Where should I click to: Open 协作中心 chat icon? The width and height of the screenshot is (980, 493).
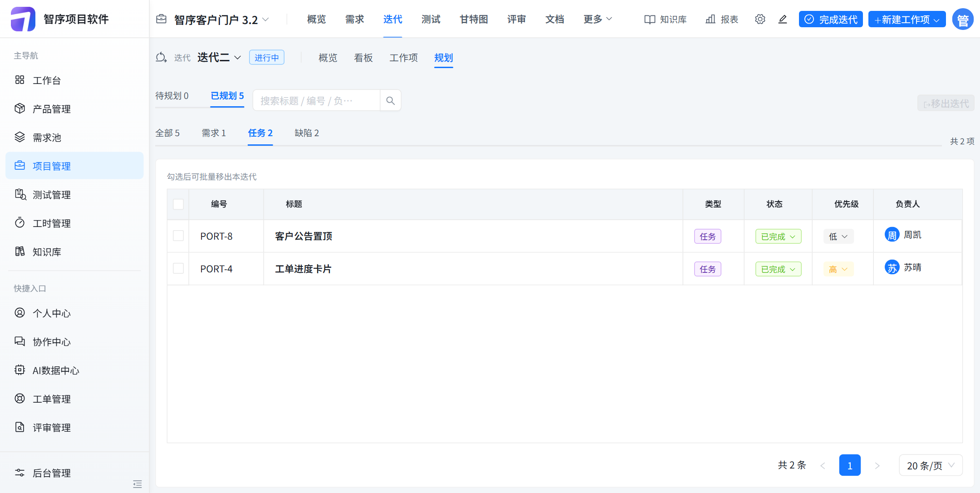pos(20,341)
